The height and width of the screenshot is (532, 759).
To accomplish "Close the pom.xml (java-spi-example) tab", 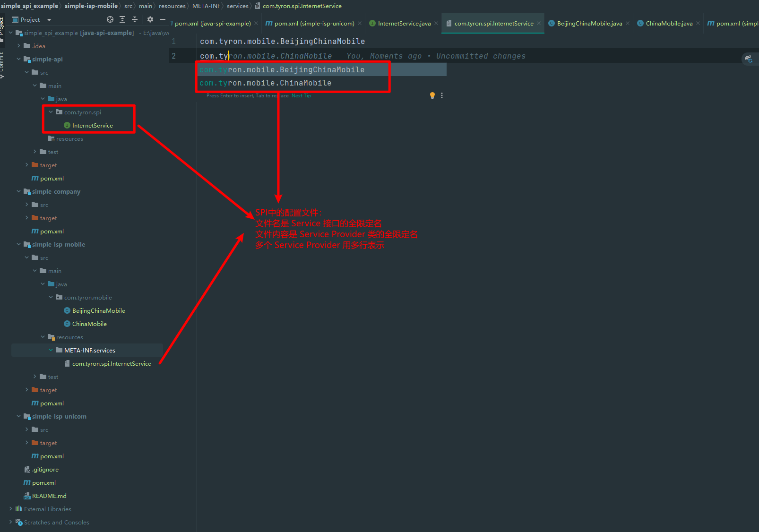I will (256, 23).
